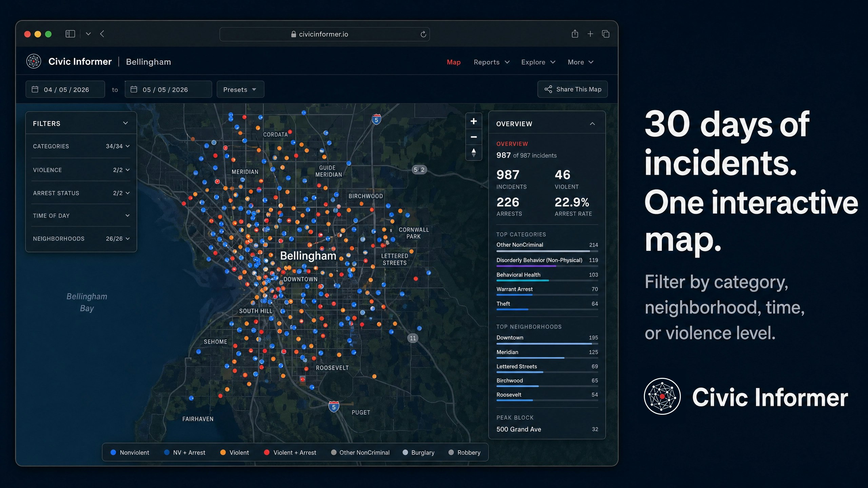
Task: Select the 500 Grand Ave peak block
Action: point(547,429)
